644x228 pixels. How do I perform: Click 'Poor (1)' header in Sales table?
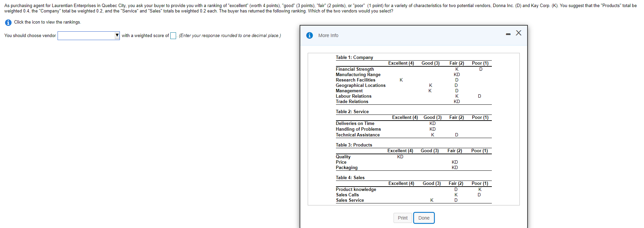(x=480, y=184)
